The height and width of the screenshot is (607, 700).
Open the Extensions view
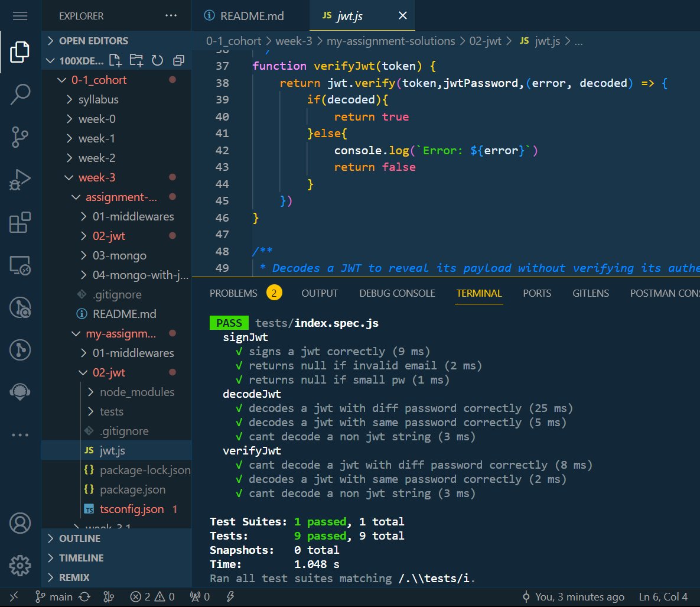[20, 222]
